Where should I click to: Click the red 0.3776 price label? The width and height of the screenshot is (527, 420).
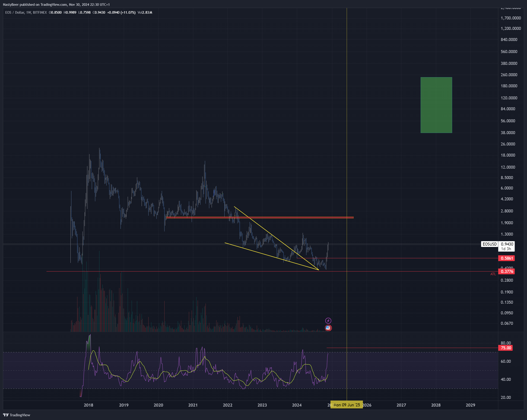point(506,272)
